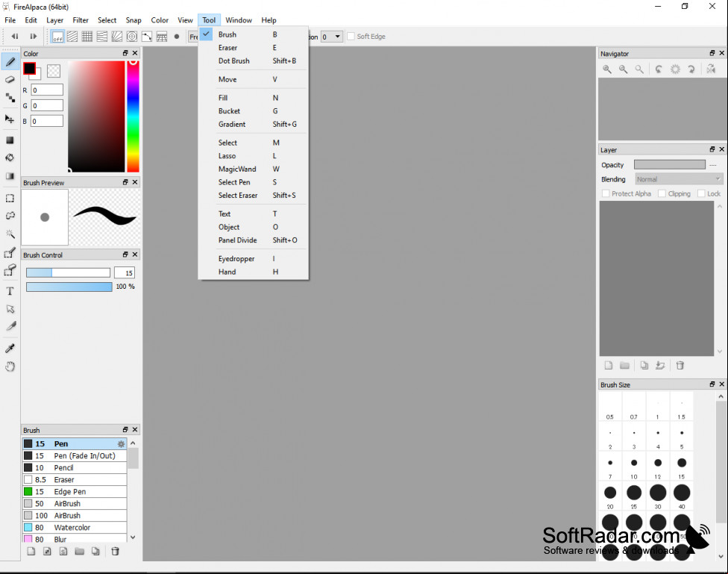
Task: Close the Brush Preview panel
Action: (x=135, y=182)
